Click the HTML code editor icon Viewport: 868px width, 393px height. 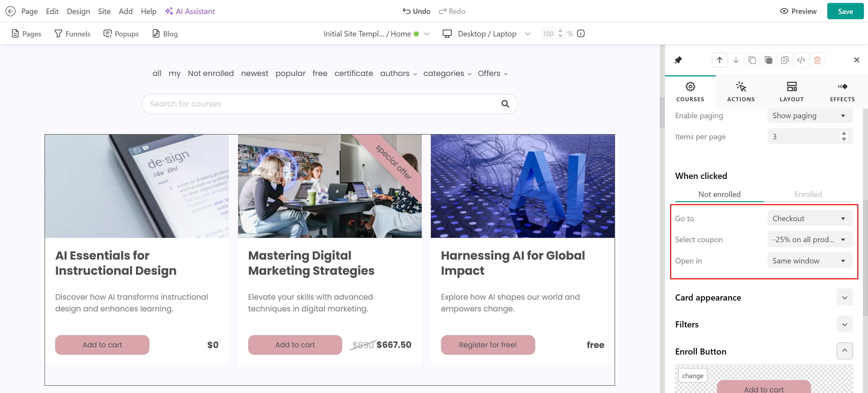(x=801, y=60)
